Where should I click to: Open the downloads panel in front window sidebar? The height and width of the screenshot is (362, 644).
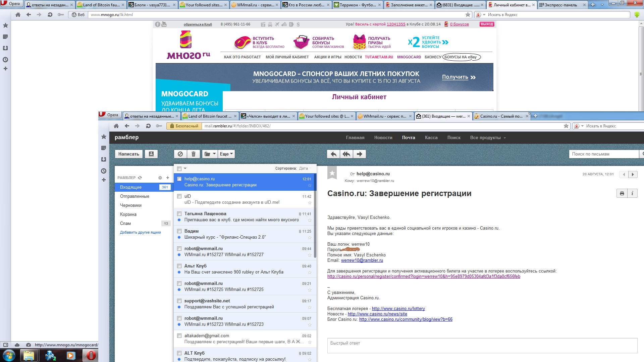tap(104, 160)
